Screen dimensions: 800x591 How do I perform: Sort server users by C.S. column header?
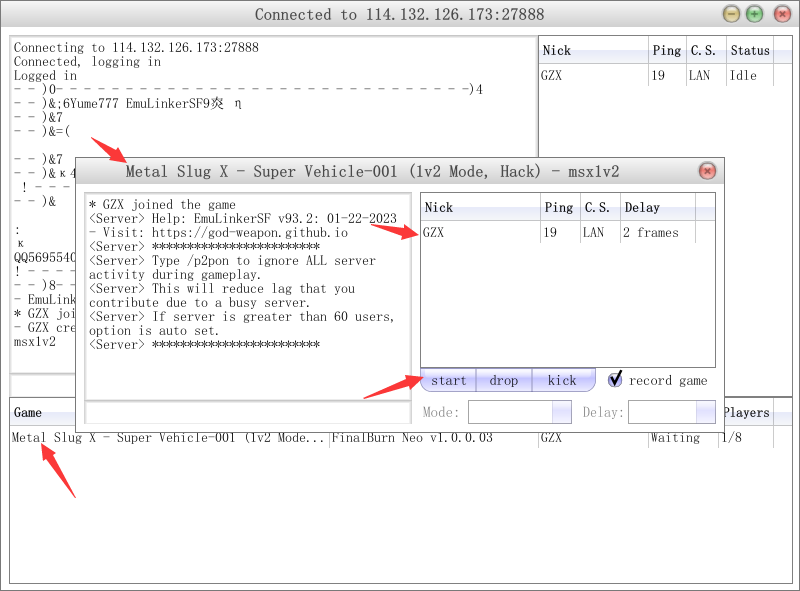click(x=706, y=51)
